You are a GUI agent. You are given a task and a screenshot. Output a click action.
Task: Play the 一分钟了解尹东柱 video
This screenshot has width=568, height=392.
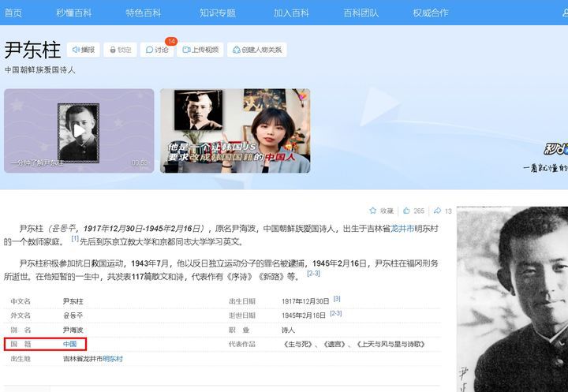77,130
